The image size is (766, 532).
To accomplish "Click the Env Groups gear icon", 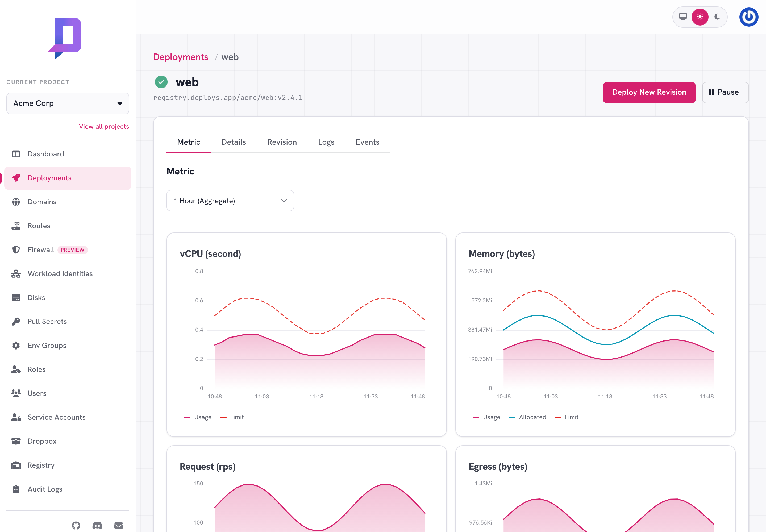I will 16,345.
